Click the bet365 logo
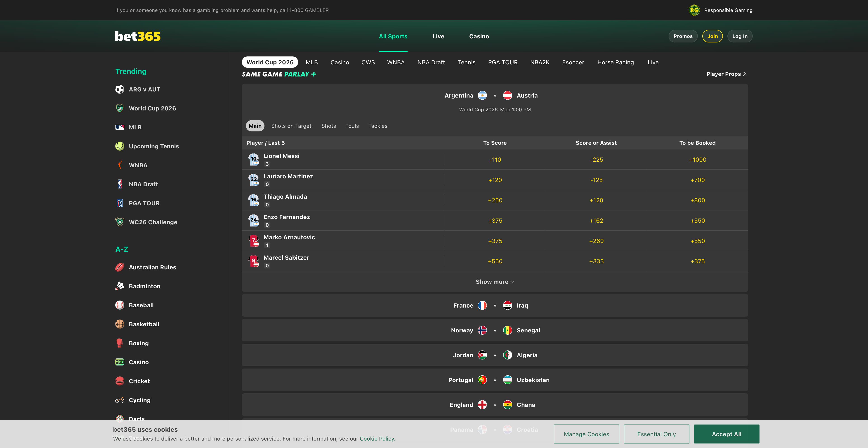The image size is (868, 448). pyautogui.click(x=137, y=36)
